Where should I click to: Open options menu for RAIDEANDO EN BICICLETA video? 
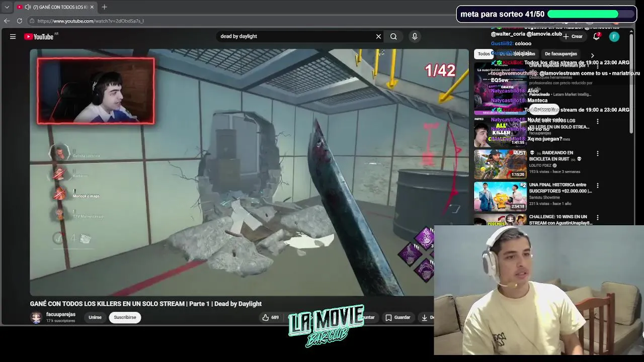597,153
